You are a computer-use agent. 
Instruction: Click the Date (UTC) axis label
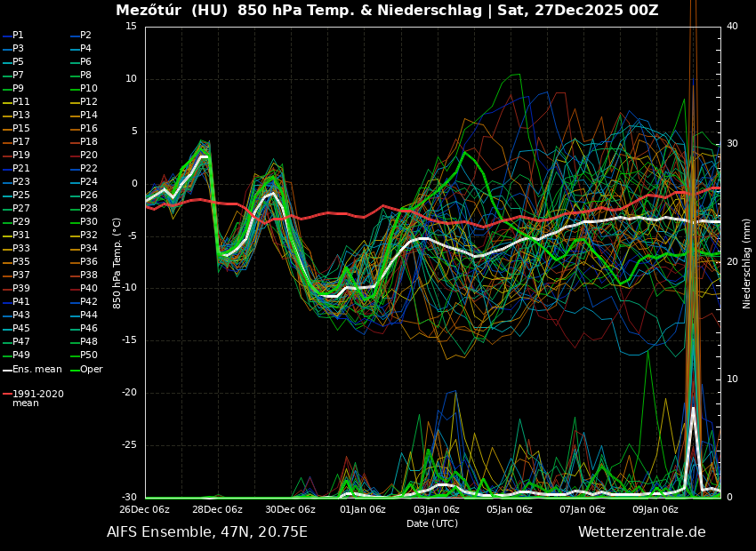click(432, 523)
